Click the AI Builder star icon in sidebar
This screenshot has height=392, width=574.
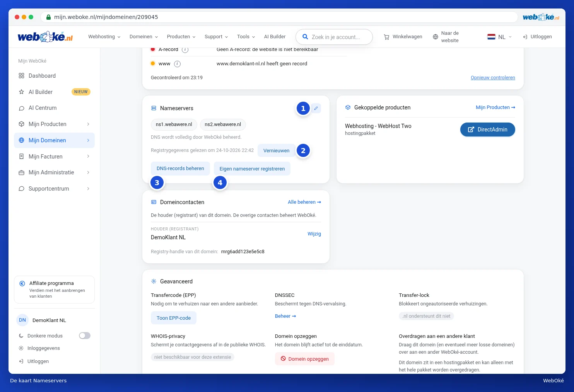(21, 92)
